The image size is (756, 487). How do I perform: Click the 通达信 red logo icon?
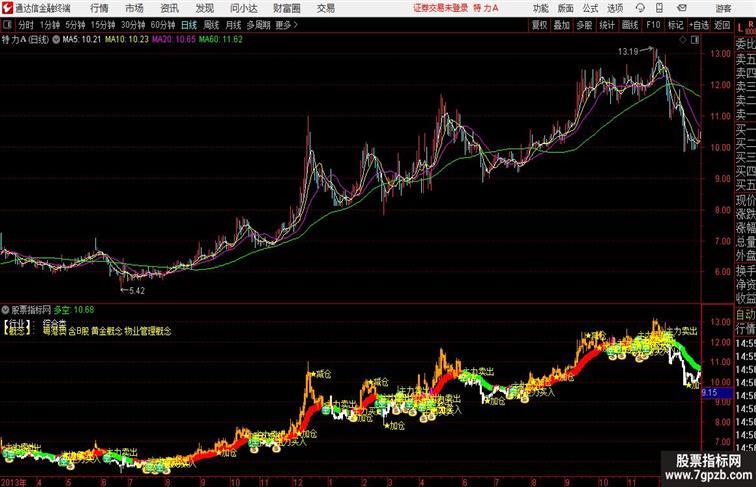(x=7, y=8)
